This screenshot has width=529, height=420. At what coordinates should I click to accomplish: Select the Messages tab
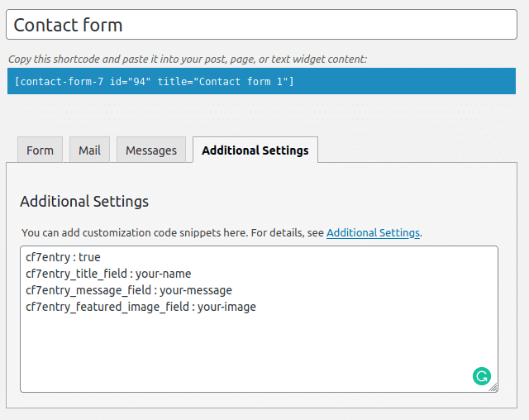click(x=151, y=150)
